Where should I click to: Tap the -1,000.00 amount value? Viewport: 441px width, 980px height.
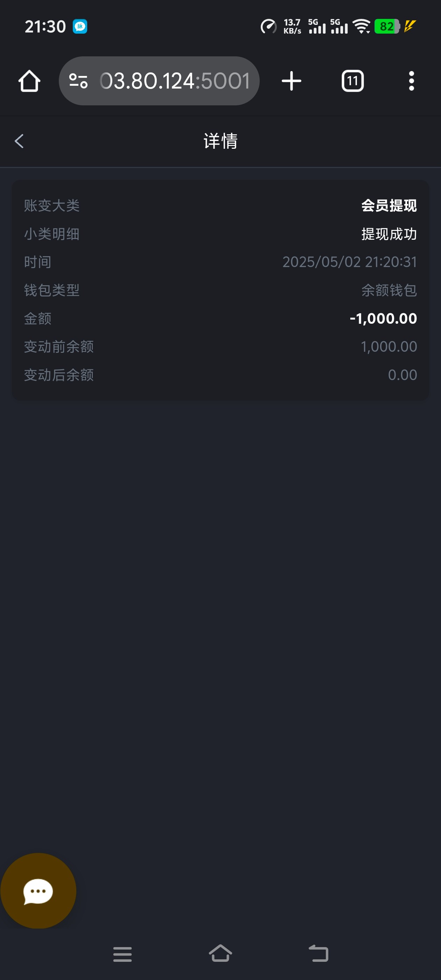click(383, 318)
